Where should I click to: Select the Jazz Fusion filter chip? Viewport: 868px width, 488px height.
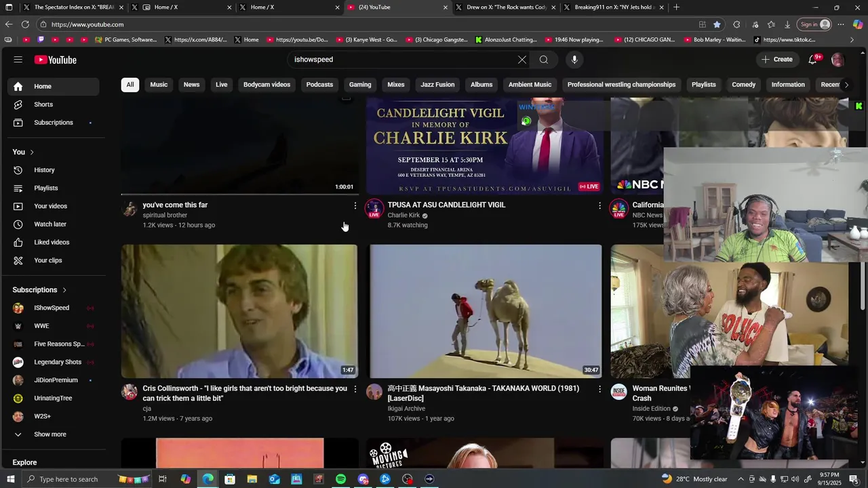coord(437,85)
